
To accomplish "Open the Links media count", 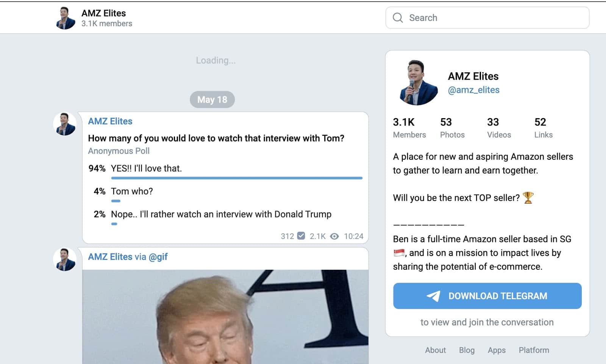I will click(543, 128).
